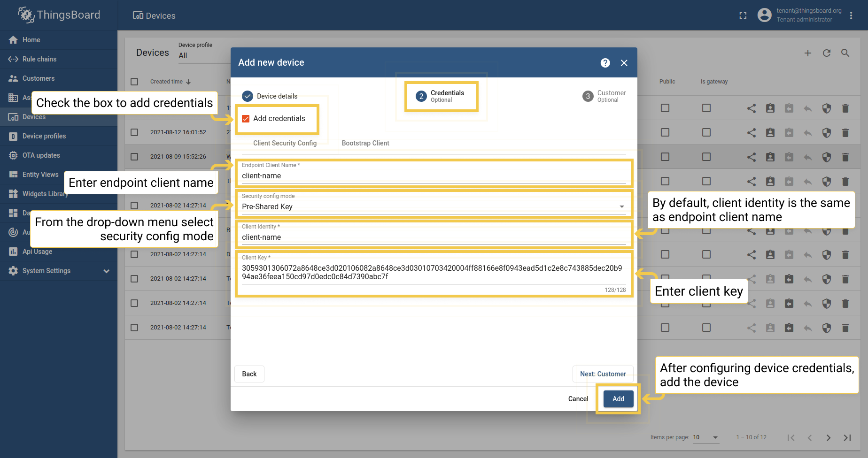Click the Add button to create device
Image resolution: width=868 pixels, height=458 pixels.
click(x=618, y=398)
